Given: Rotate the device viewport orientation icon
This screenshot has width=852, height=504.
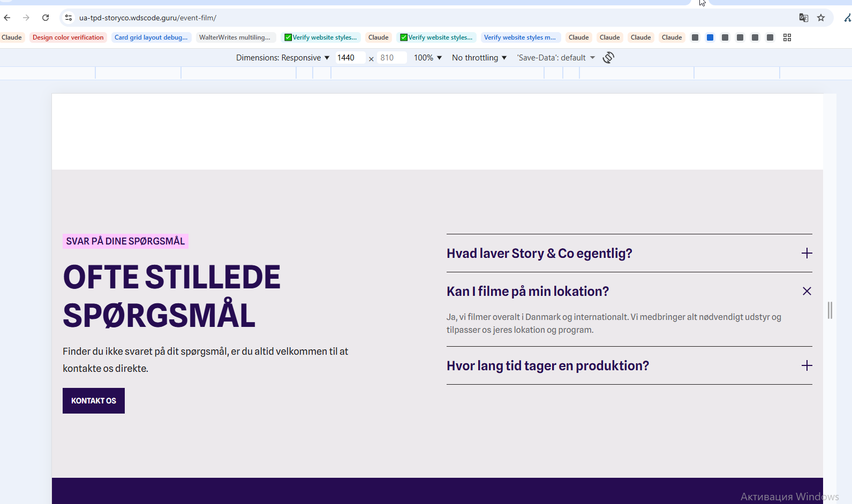Looking at the screenshot, I should tap(608, 57).
